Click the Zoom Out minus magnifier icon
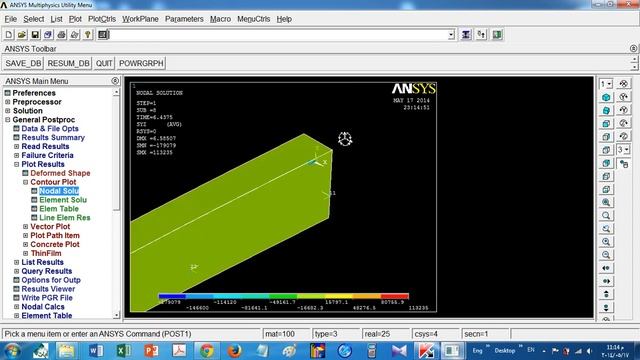The width and height of the screenshot is (640, 360). 606,255
